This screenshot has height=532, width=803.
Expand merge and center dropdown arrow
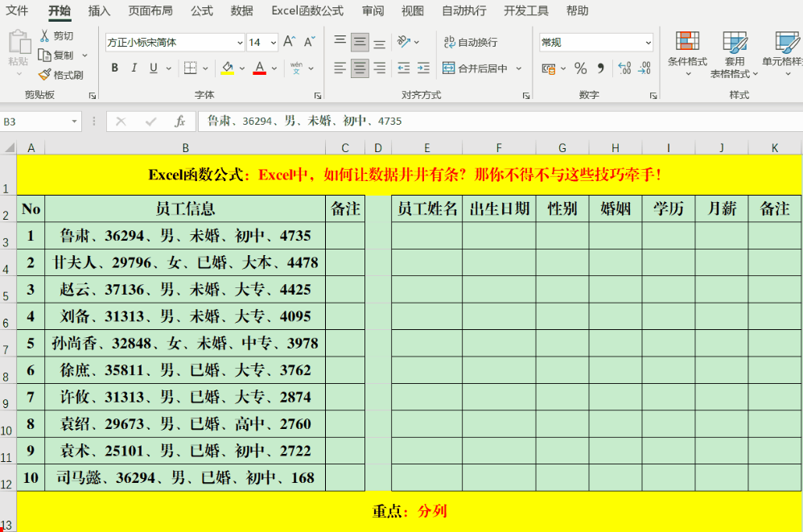click(x=519, y=68)
